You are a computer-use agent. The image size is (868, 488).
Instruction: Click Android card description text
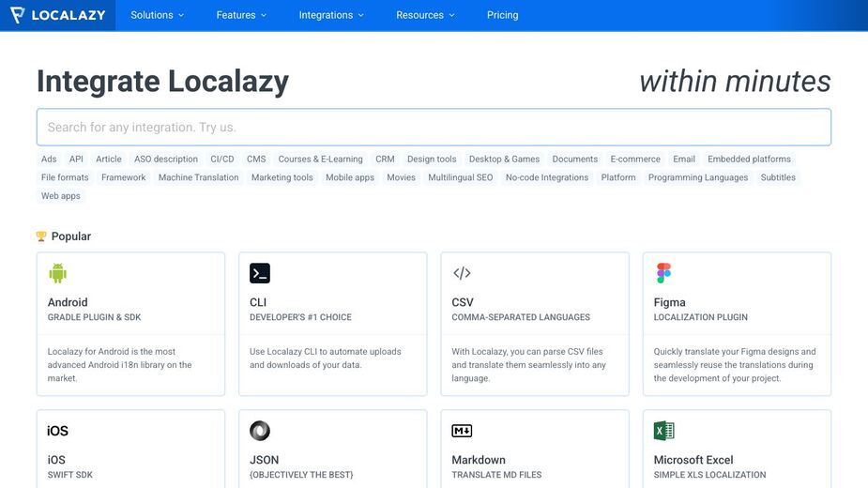point(119,365)
